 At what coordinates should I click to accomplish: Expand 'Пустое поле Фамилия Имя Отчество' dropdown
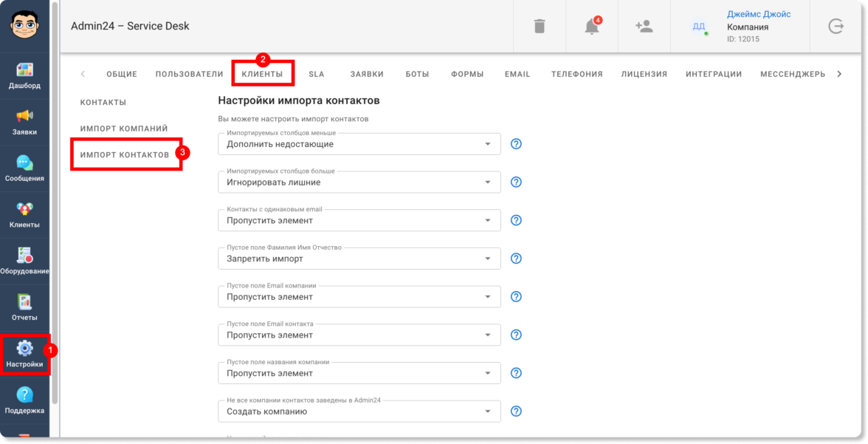point(359,259)
